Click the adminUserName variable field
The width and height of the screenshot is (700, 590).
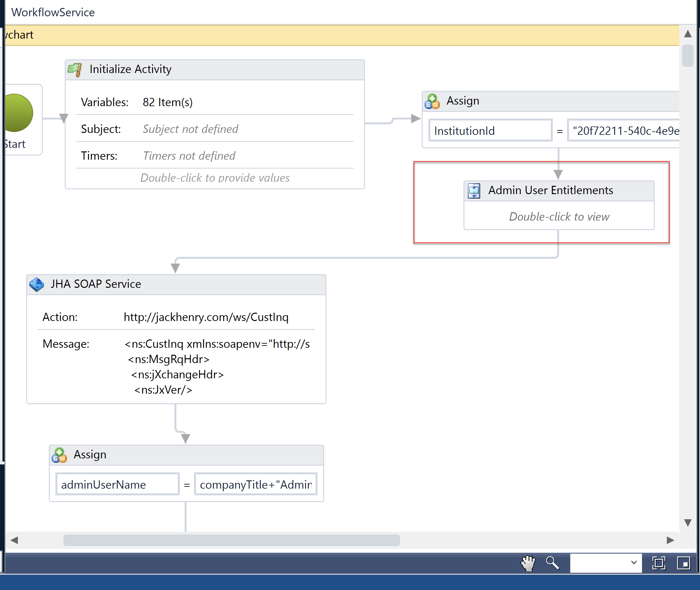pyautogui.click(x=117, y=484)
